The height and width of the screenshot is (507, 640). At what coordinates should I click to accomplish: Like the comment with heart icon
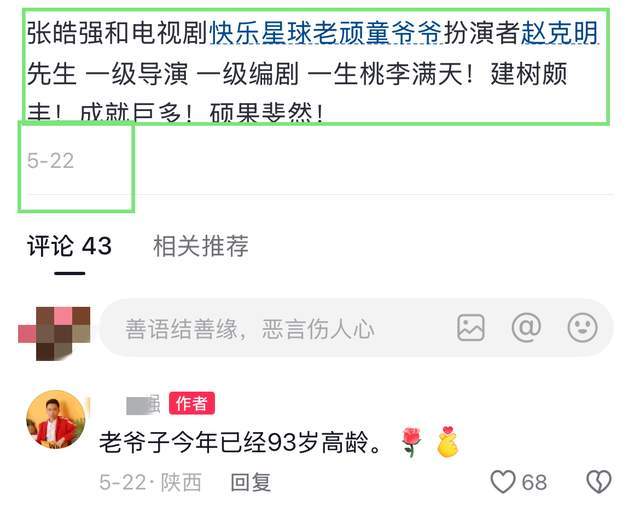503,482
